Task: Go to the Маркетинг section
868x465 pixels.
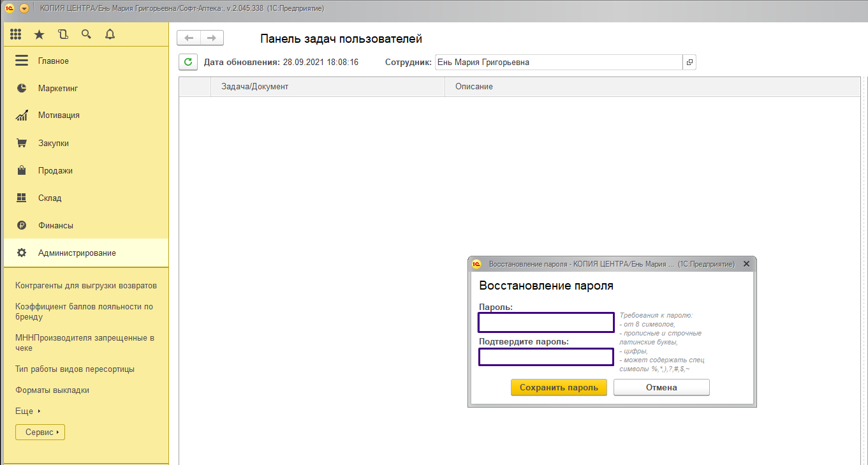Action: pos(57,88)
